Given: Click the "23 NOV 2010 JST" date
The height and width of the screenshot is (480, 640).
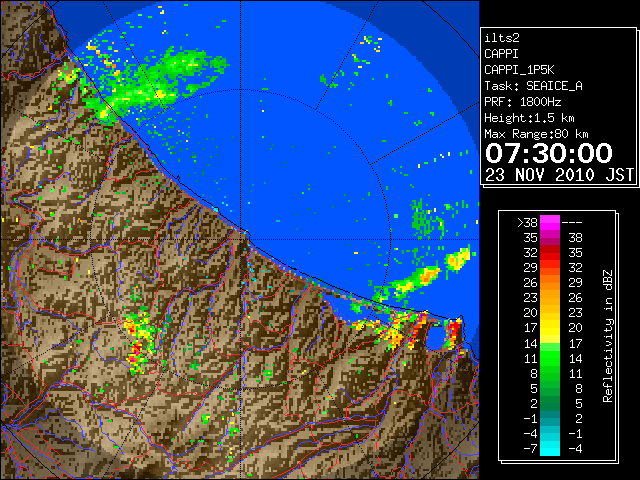Looking at the screenshot, I should [x=559, y=175].
